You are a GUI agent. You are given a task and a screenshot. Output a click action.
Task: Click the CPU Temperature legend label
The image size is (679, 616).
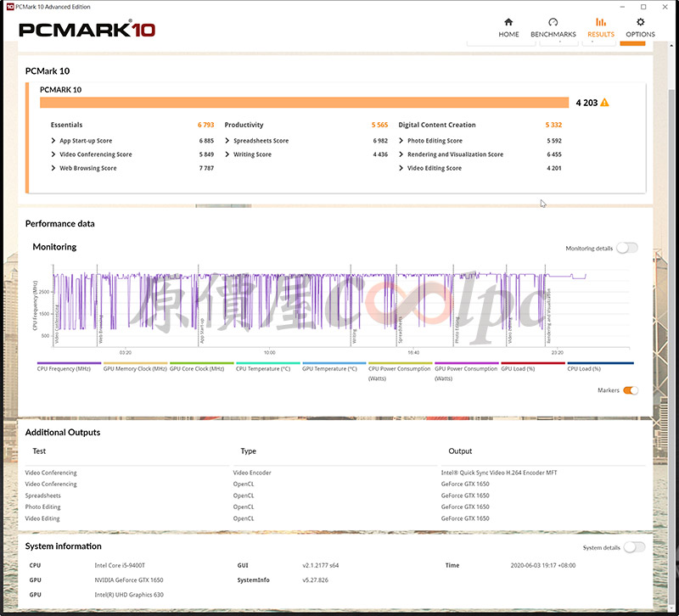[263, 369]
